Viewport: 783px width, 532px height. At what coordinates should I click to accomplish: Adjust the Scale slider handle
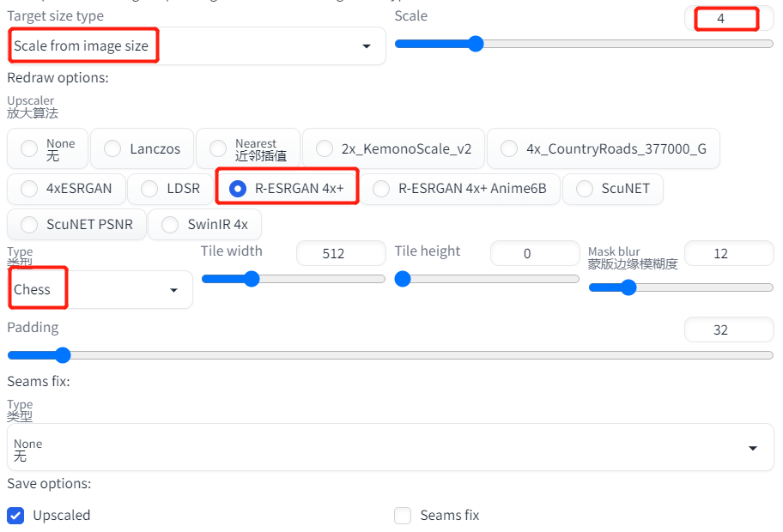pos(476,44)
